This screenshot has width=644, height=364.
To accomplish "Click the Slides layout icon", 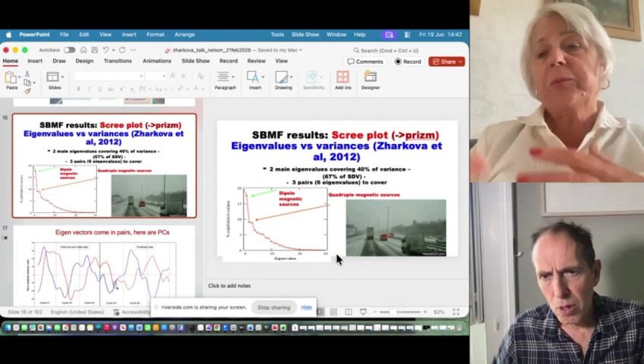I will tap(52, 77).
